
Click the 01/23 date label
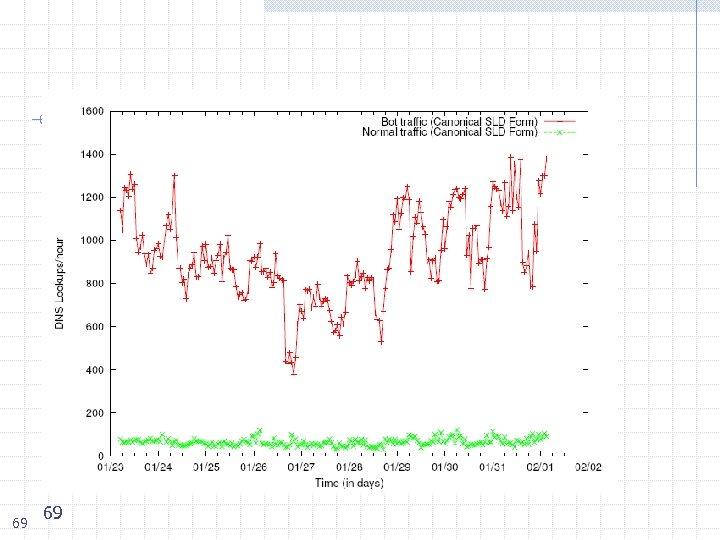pyautogui.click(x=111, y=467)
